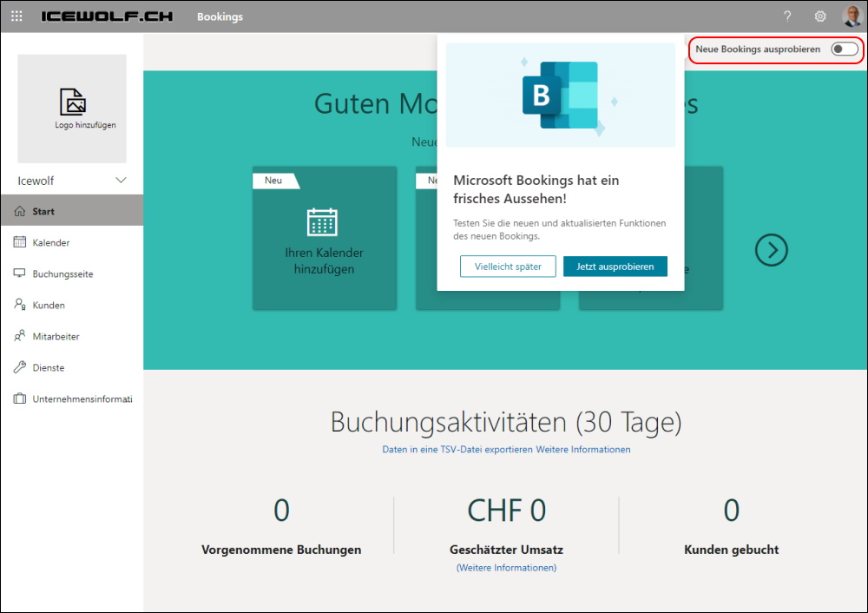This screenshot has width=868, height=613.
Task: Click the ICEWOLF.CH header logo
Action: 107,16
